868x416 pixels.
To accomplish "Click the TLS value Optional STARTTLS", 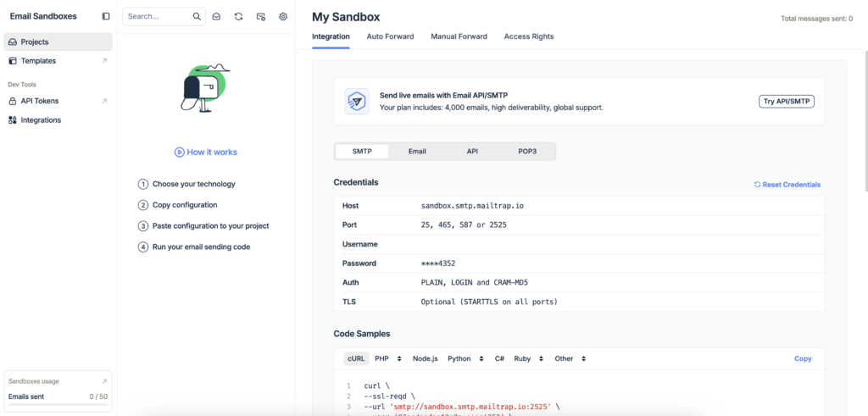I will (x=489, y=302).
